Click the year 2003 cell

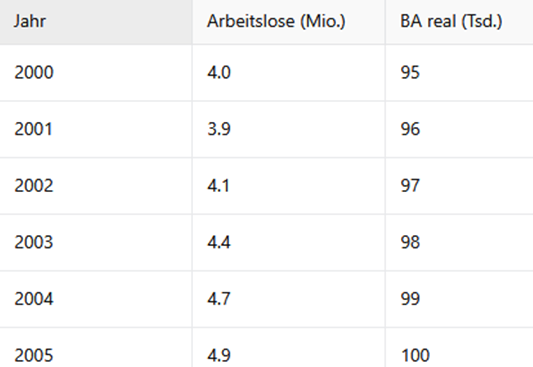coord(96,243)
